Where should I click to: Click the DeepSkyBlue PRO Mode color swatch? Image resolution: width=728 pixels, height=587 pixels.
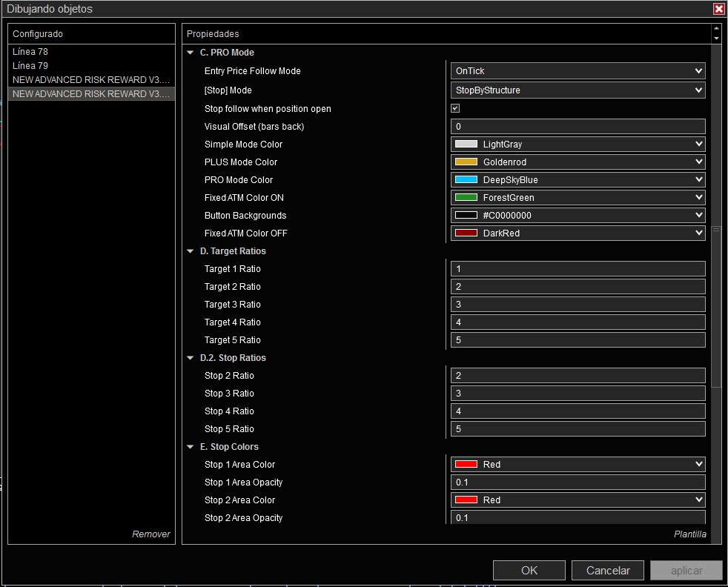click(466, 180)
